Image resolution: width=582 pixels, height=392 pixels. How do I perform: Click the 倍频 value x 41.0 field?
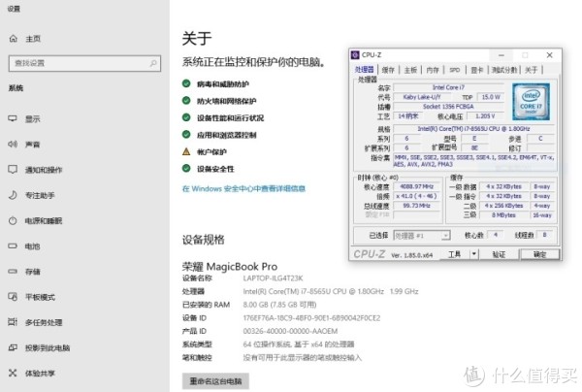tap(416, 196)
